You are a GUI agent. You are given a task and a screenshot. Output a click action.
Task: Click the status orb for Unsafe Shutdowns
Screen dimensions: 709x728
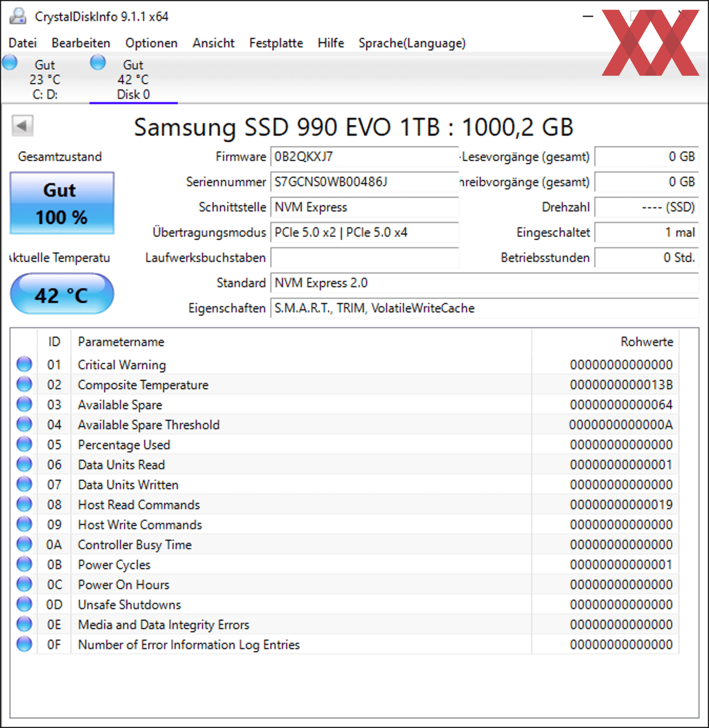point(24,604)
